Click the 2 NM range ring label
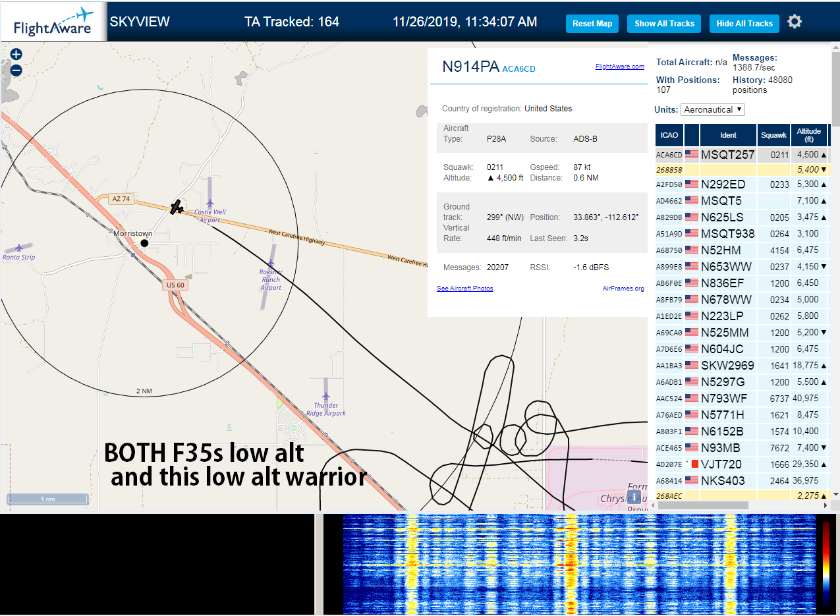 [144, 391]
